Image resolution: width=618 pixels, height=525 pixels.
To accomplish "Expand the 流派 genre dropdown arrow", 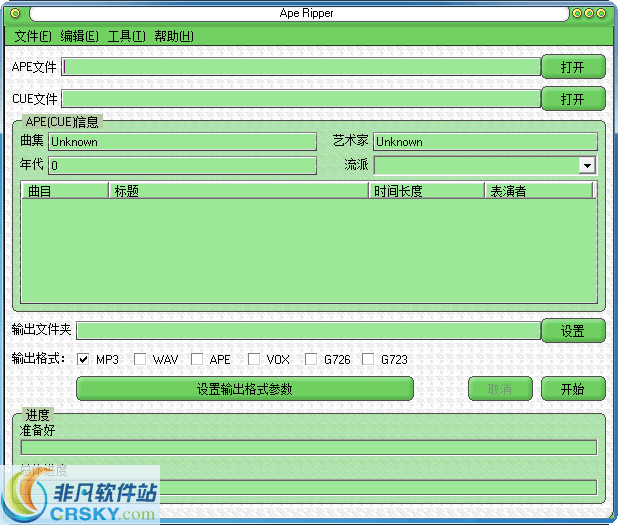I will coord(587,165).
